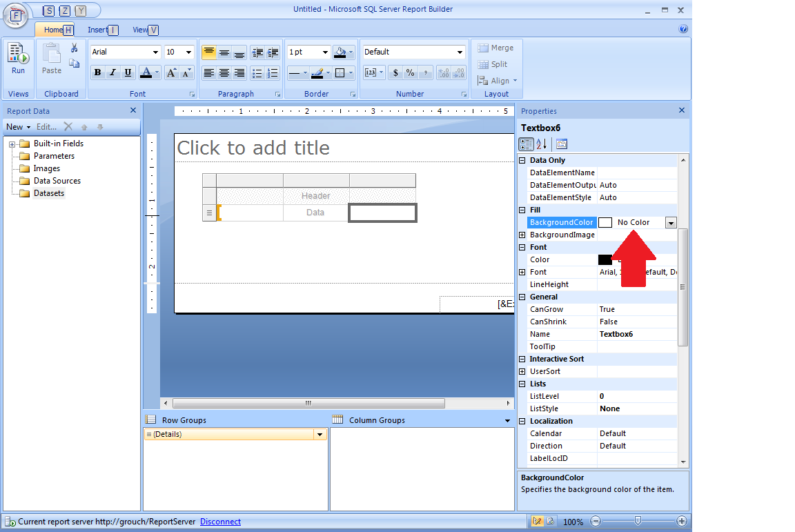This screenshot has width=795, height=532.
Task: Collapse the Localization property category
Action: [x=522, y=421]
